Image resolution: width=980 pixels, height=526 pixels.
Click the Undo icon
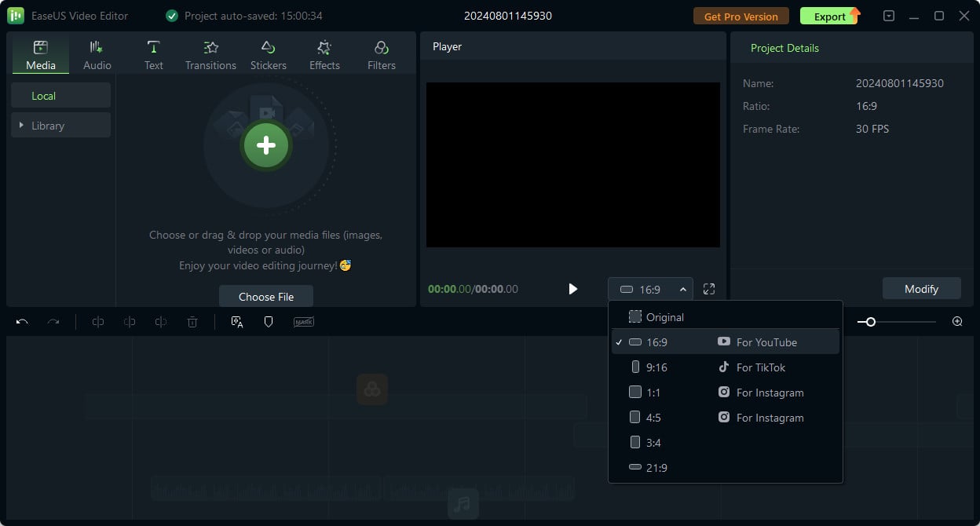tap(22, 322)
